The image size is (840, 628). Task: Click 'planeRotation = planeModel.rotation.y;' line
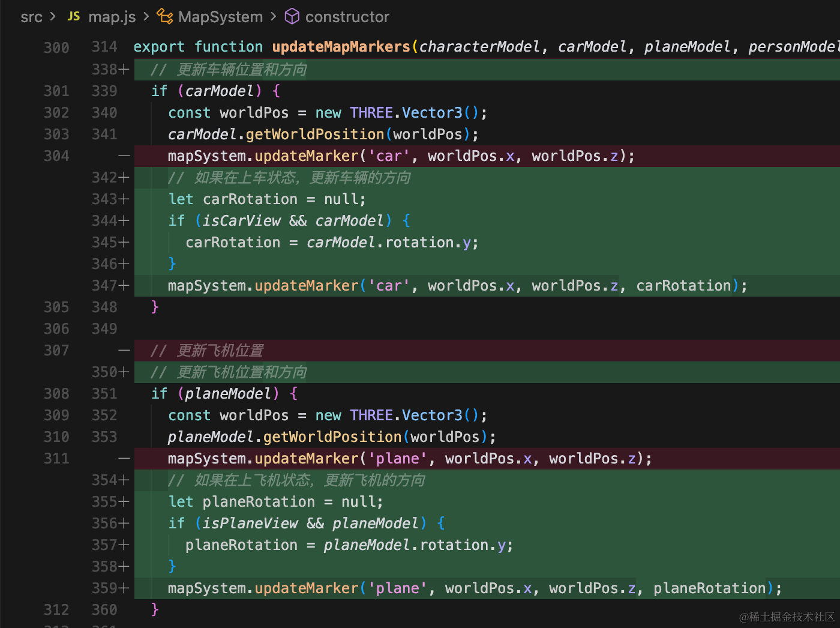(x=349, y=545)
